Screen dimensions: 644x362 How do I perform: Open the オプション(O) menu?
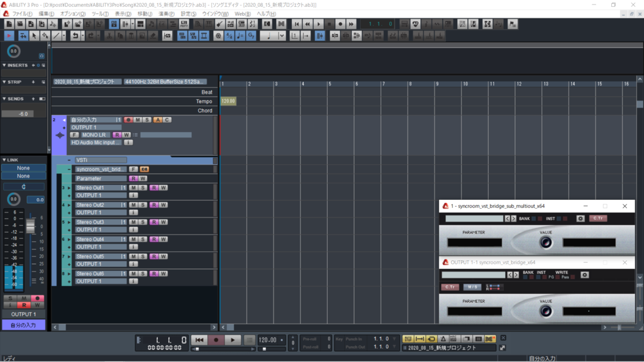pyautogui.click(x=73, y=14)
